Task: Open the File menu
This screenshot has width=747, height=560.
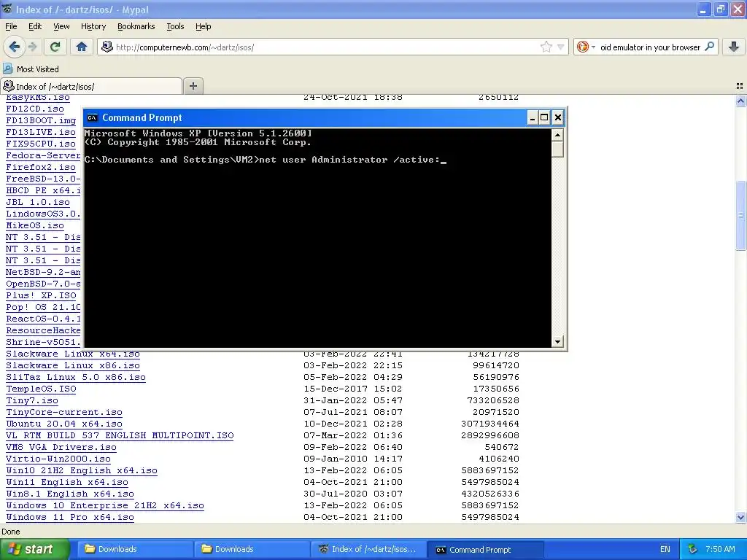Action: 11,26
